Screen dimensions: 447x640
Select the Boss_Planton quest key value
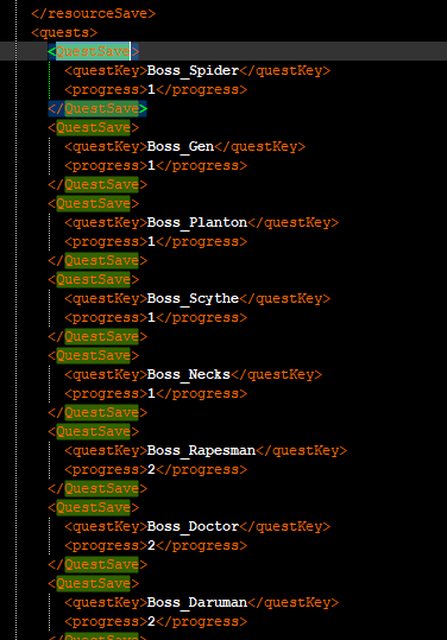coord(197,222)
